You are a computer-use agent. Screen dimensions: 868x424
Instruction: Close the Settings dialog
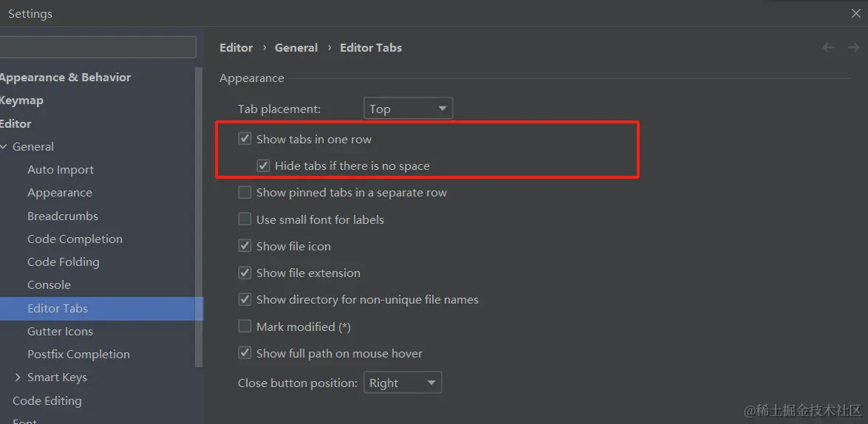(856, 13)
